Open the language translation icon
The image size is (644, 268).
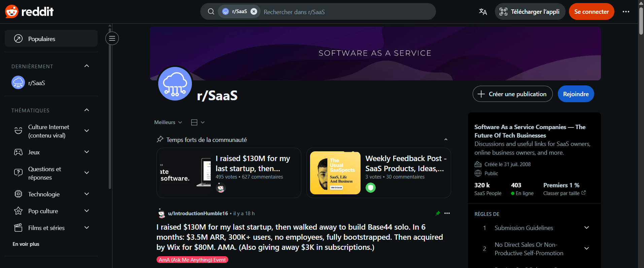(482, 11)
